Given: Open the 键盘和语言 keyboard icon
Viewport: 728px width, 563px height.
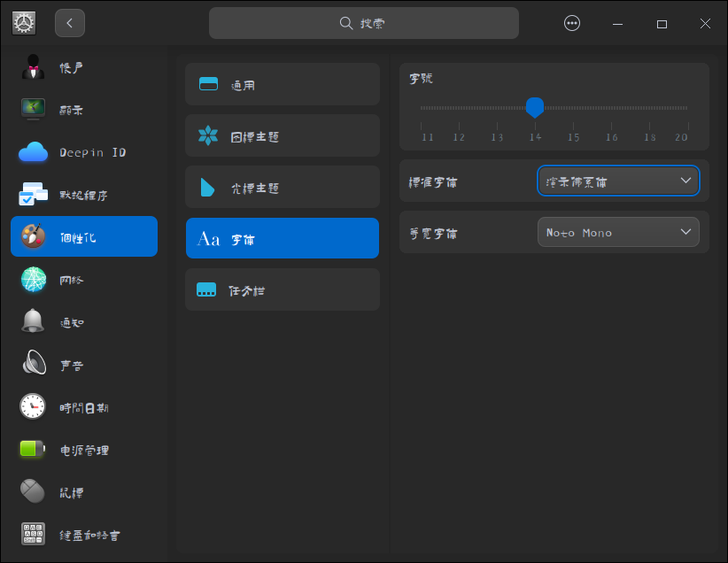Looking at the screenshot, I should coord(33,534).
